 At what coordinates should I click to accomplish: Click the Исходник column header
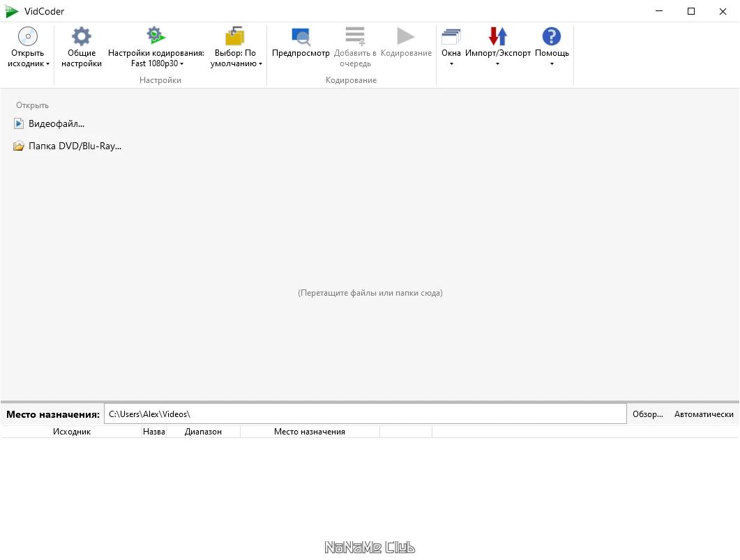(x=72, y=431)
